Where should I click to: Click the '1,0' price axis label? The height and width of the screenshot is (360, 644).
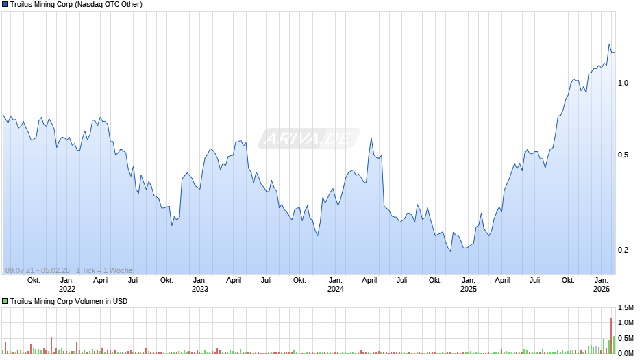tap(623, 83)
